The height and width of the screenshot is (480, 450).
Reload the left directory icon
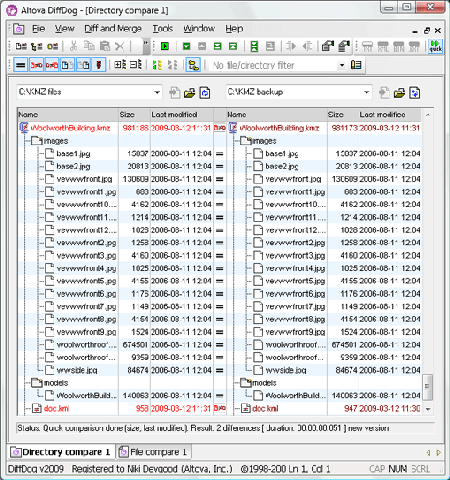coord(205,93)
